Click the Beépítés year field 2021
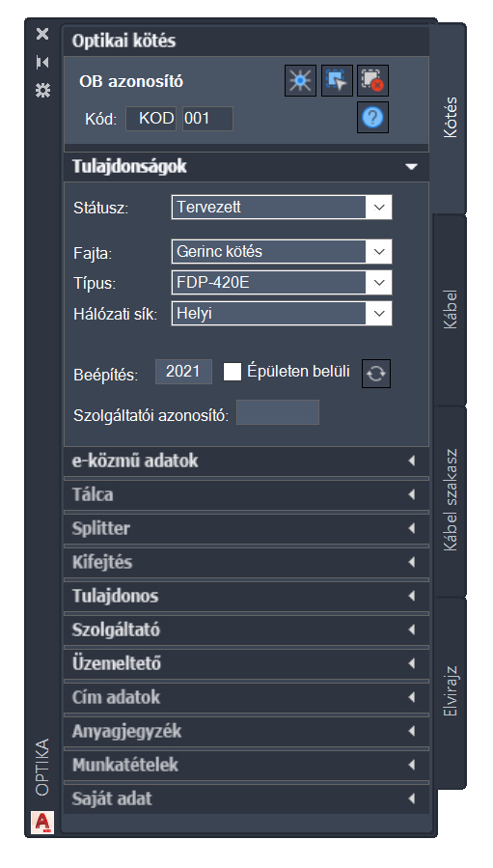Screen dimensions: 493x868 click(183, 372)
